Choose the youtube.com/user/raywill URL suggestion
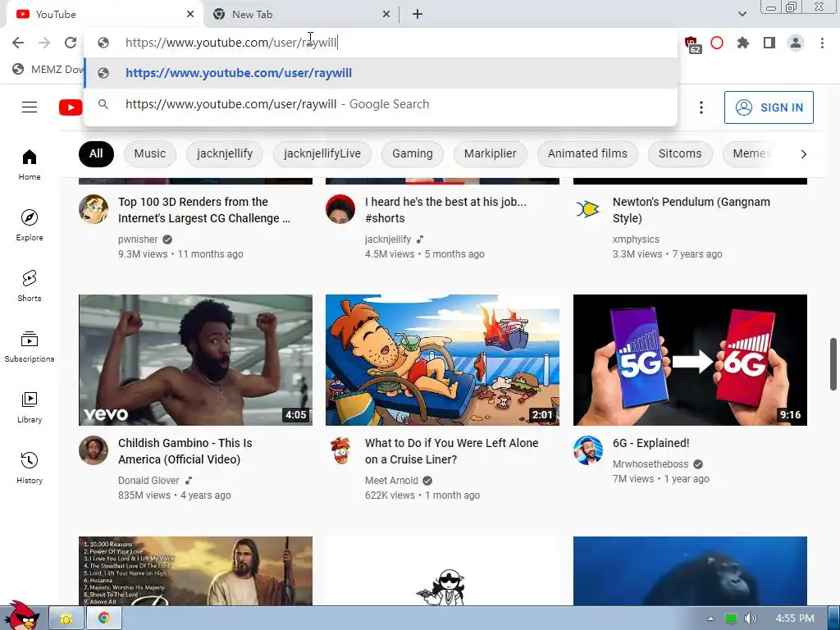This screenshot has width=840, height=630. (381, 73)
